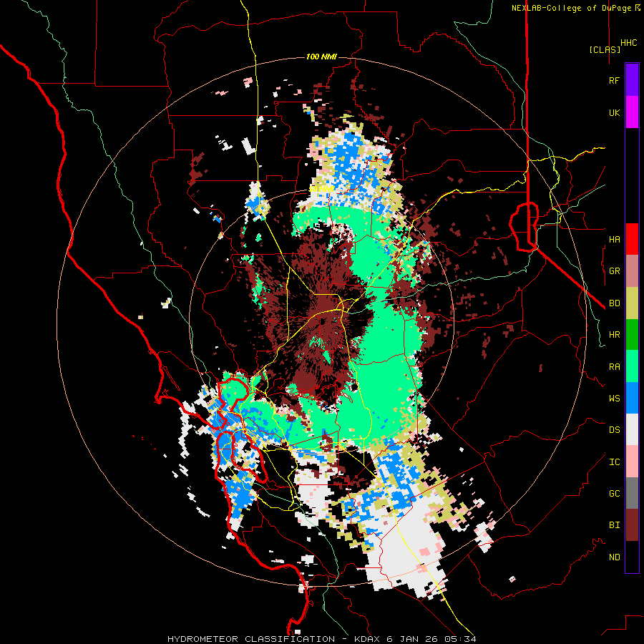Click the 100 NMI range ring label
Screen dimensions: 644x644
pyautogui.click(x=321, y=57)
